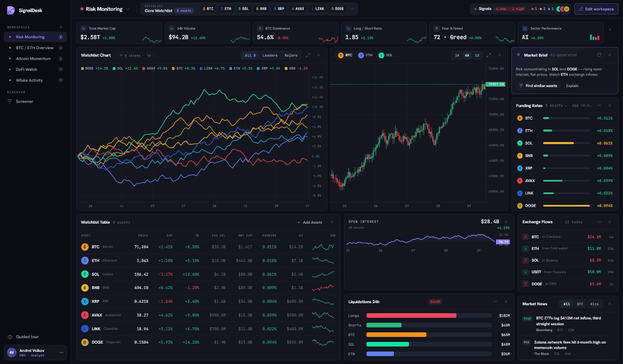The image size is (623, 364).
Task: Click Find similar assets button
Action: [x=538, y=86]
